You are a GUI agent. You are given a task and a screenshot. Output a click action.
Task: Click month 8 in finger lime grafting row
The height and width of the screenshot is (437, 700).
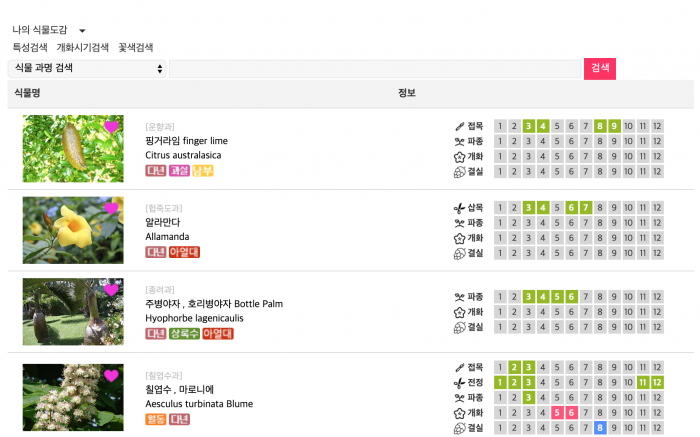599,126
